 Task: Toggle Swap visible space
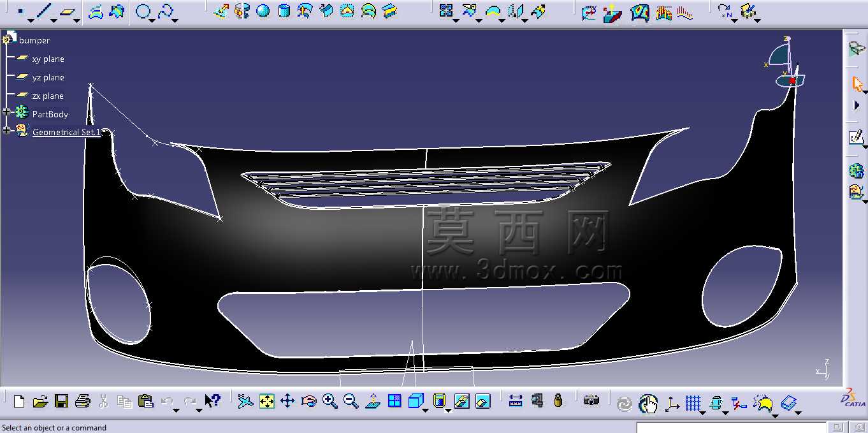coord(483,401)
